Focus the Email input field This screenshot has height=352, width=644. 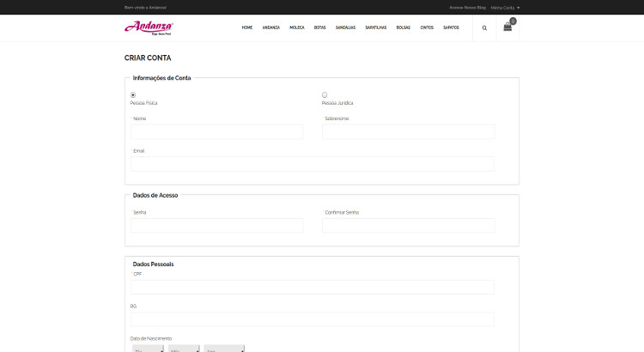[x=313, y=164]
